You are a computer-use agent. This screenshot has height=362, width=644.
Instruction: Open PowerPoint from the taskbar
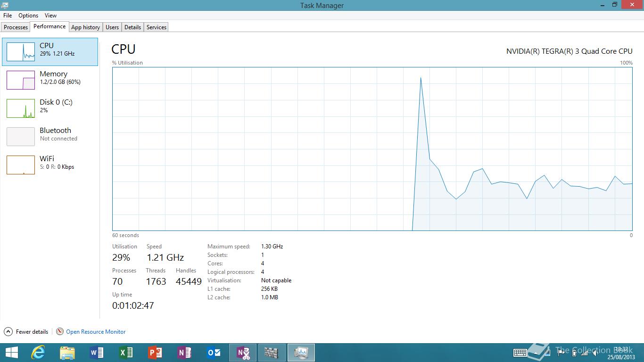pyautogui.click(x=155, y=353)
